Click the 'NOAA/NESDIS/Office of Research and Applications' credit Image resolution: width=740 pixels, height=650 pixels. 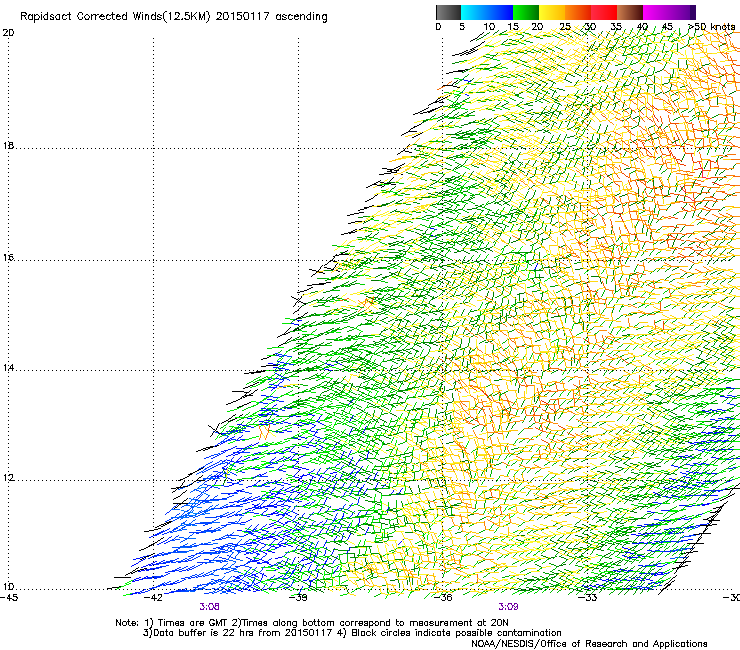click(x=589, y=644)
